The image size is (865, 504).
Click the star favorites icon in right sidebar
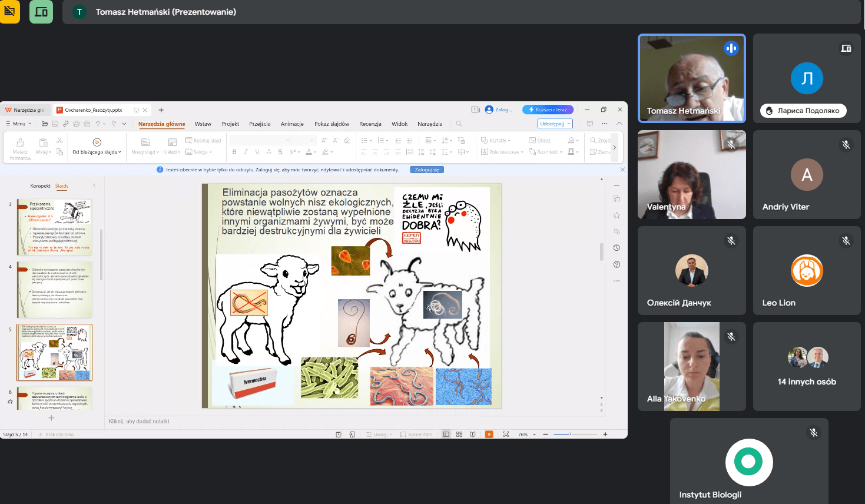point(617,215)
